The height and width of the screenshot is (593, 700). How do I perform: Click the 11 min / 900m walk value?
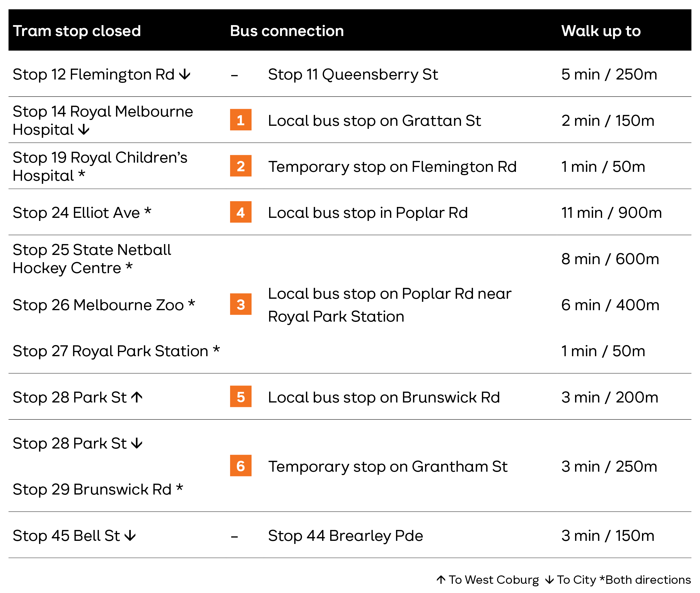[611, 213]
